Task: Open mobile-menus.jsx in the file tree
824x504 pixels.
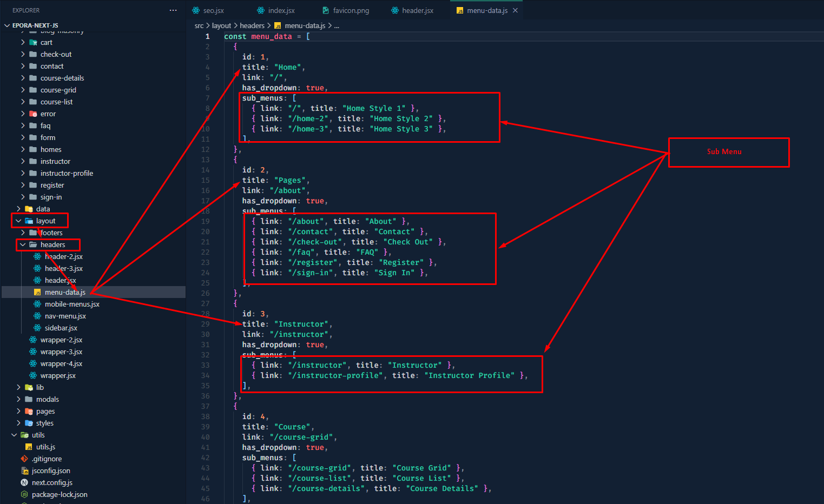Action: (x=72, y=304)
